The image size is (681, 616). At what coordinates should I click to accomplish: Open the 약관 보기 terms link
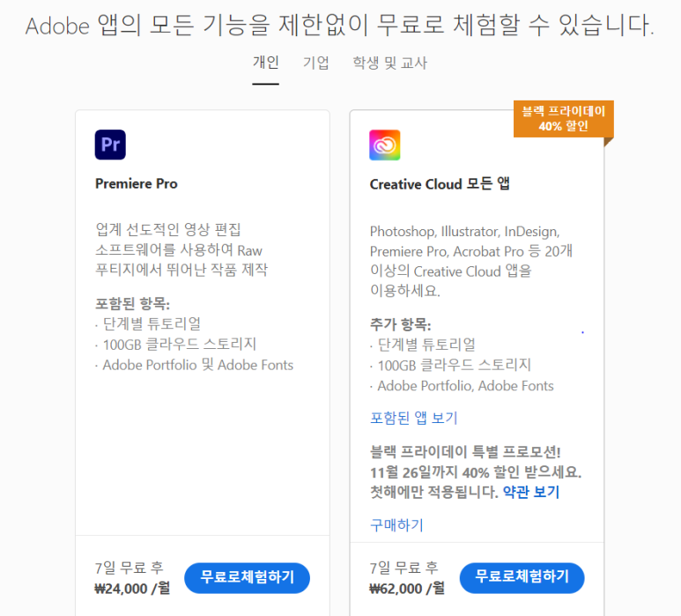[x=531, y=492]
